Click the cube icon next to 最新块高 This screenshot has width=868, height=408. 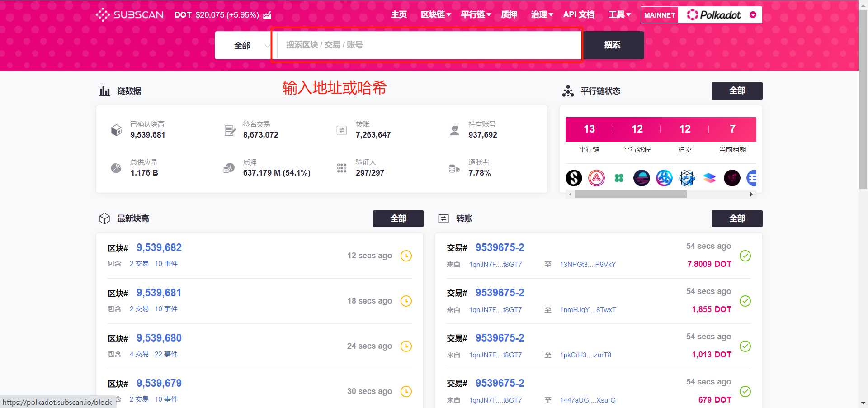click(x=104, y=218)
